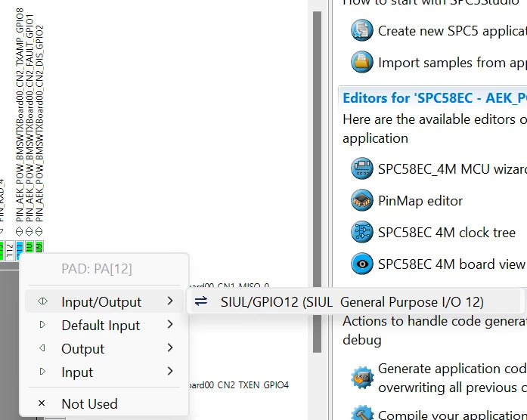Click the SPC58EC 4M board view eye icon
The image size is (527, 420).
coord(362,264)
